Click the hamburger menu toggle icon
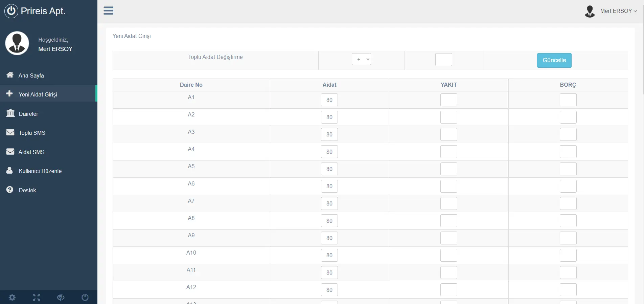This screenshot has height=304, width=644. tap(108, 11)
